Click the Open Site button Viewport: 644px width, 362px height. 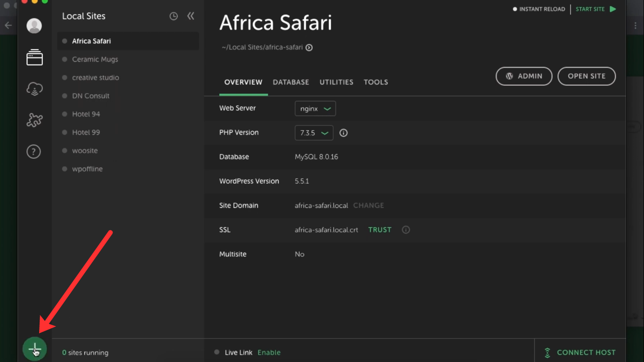(586, 76)
